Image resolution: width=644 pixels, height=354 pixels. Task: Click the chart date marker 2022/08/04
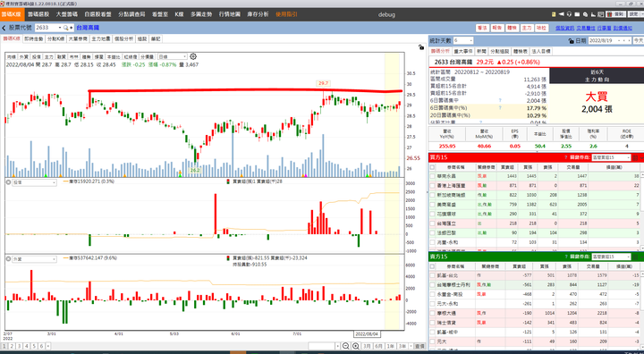point(367,333)
